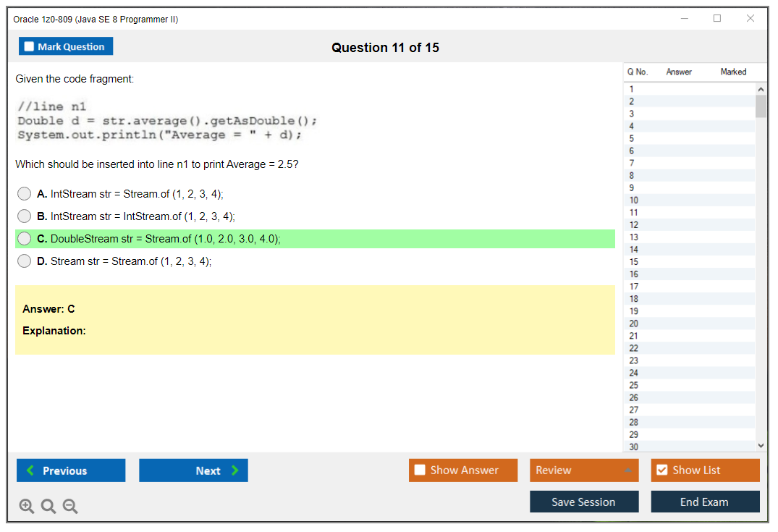Select the middle magnifying glass icon

48,506
